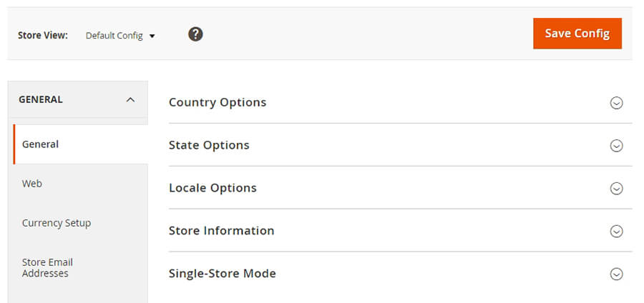Image resolution: width=644 pixels, height=303 pixels.
Task: Open the Default Config store view dropdown
Action: [x=114, y=36]
